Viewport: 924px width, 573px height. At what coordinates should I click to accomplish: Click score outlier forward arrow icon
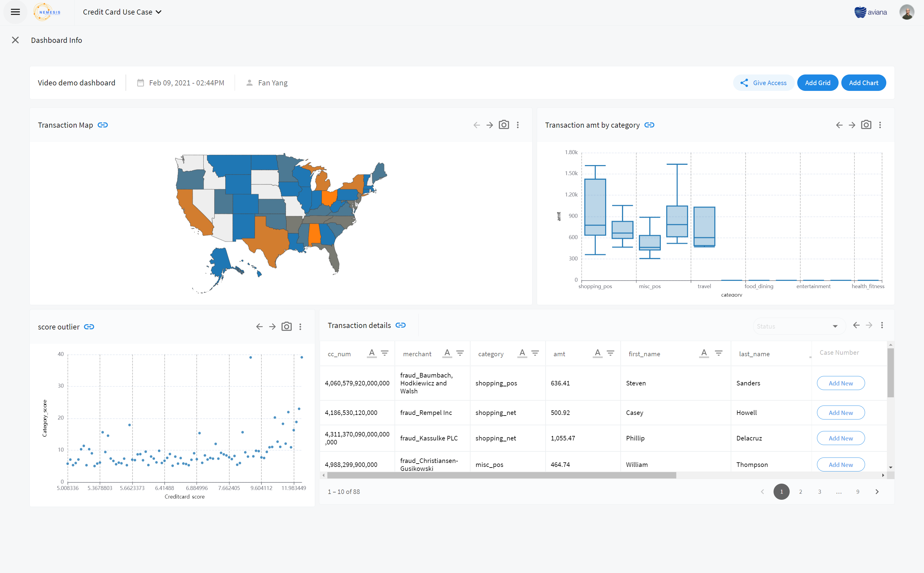pos(272,327)
